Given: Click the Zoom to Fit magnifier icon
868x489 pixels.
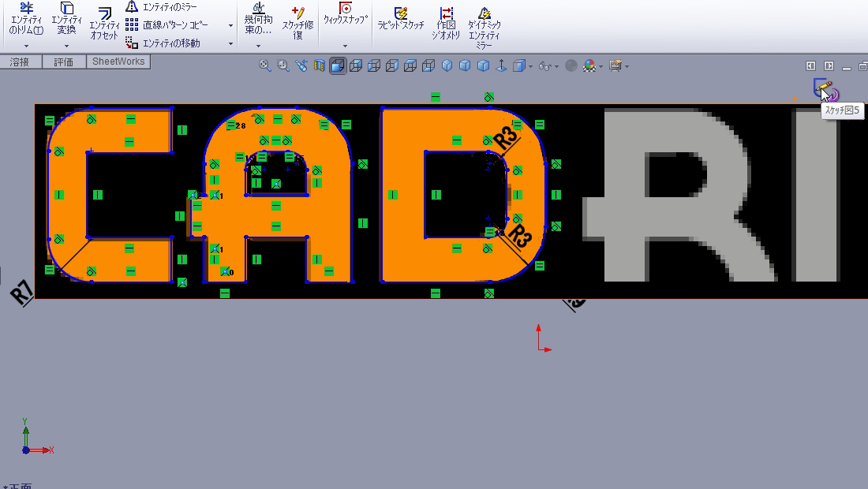Looking at the screenshot, I should click(x=266, y=66).
